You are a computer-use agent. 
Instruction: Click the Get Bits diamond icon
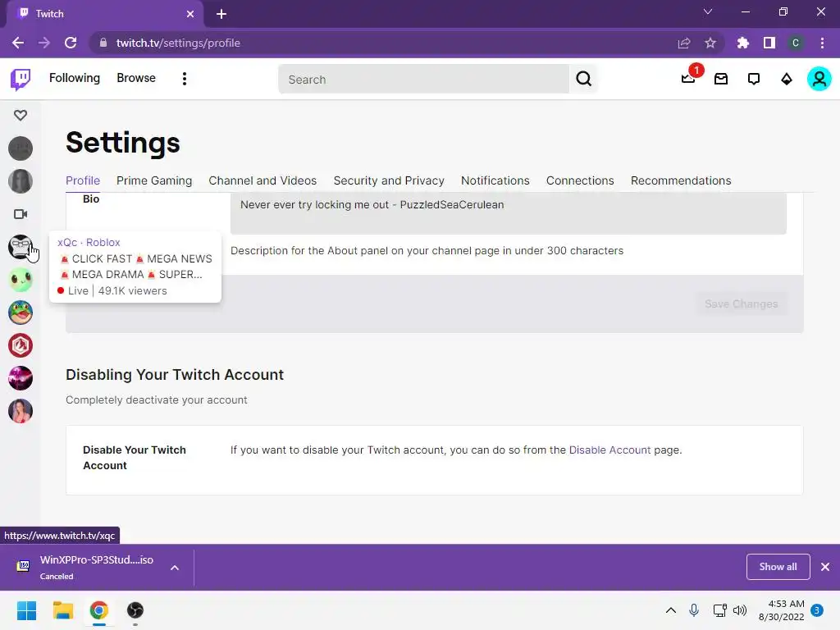coord(786,80)
